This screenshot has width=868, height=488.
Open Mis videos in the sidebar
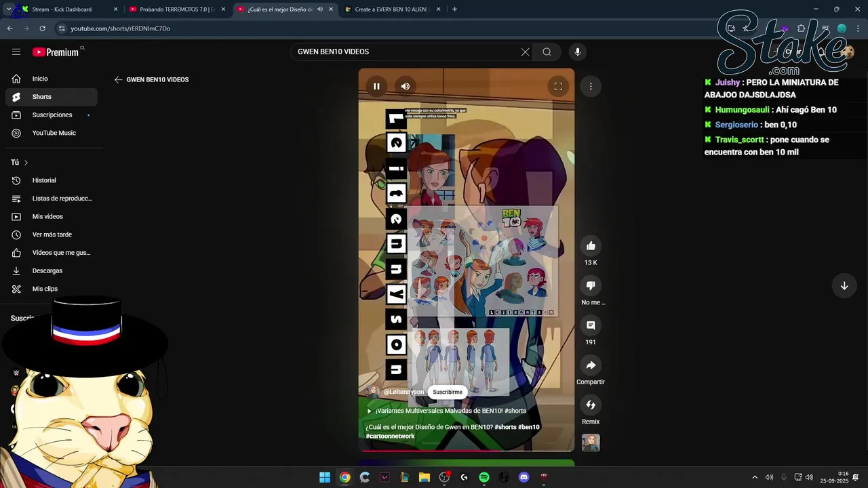[x=52, y=216]
